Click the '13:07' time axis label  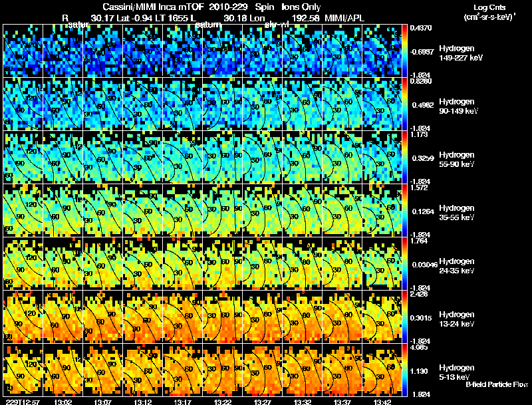103,402
